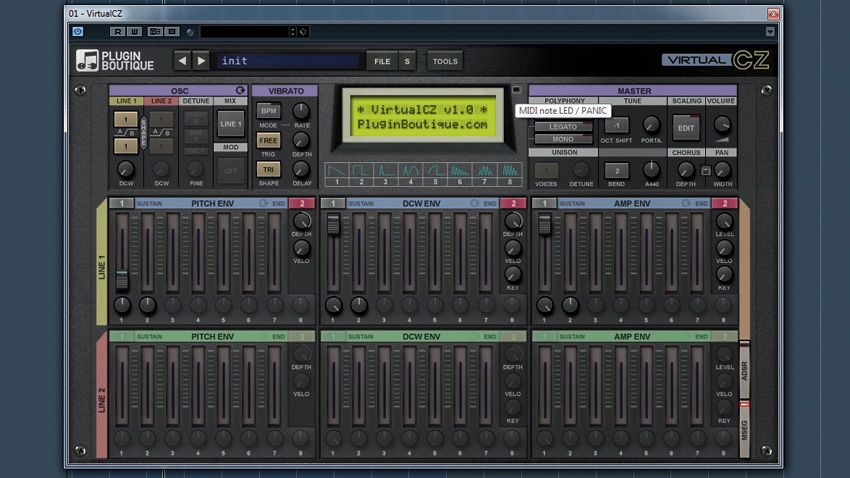This screenshot has height=478, width=850.
Task: Load the previous preset with left arrow
Action: (182, 61)
